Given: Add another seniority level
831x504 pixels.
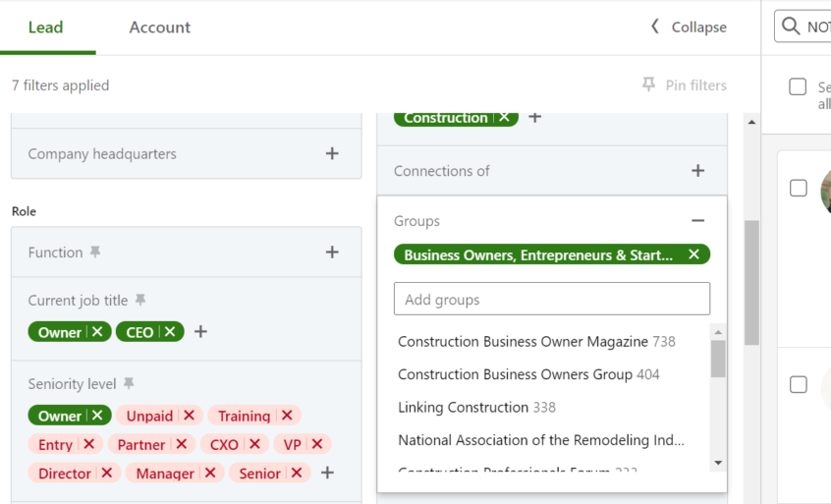Looking at the screenshot, I should point(327,473).
